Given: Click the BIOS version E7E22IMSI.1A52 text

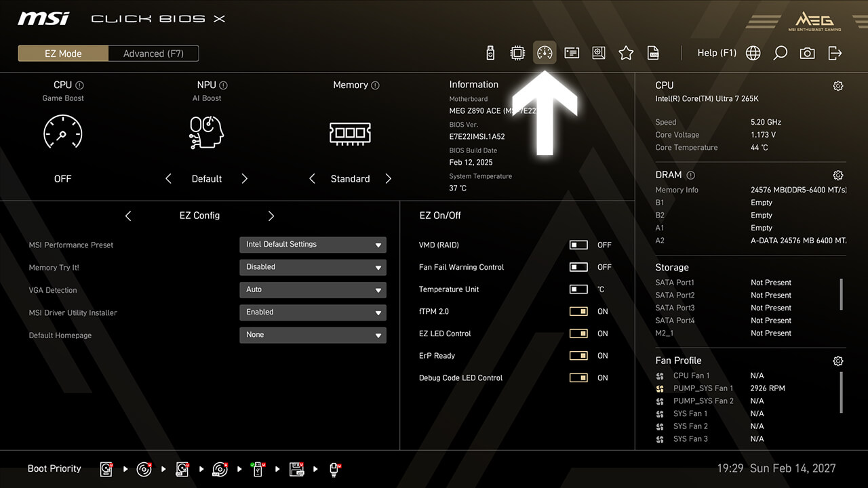Looking at the screenshot, I should point(477,136).
